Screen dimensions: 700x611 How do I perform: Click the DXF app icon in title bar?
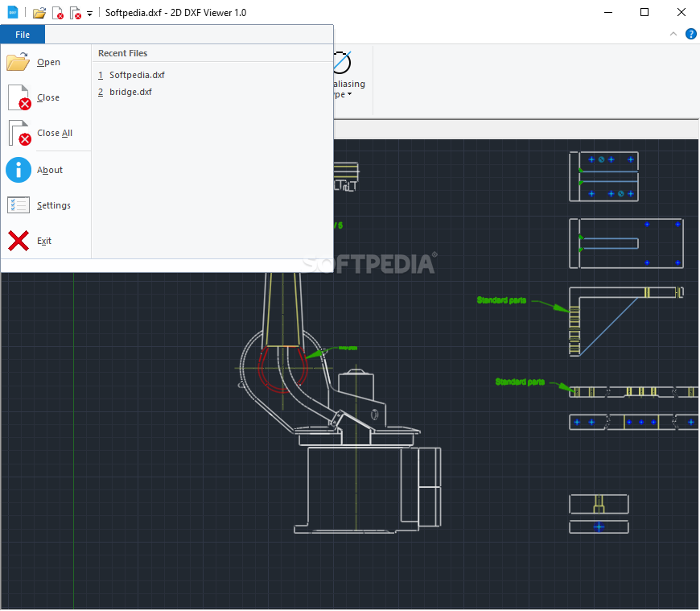click(13, 12)
